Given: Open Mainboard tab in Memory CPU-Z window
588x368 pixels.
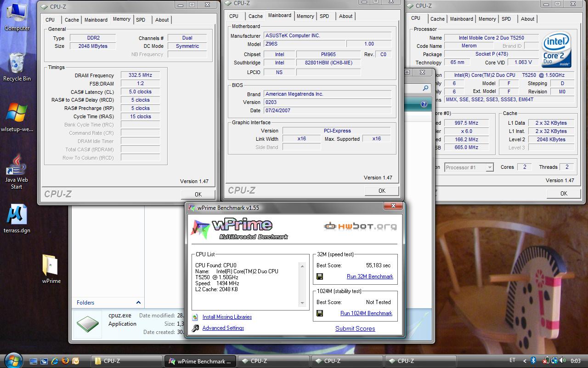Looking at the screenshot, I should coord(96,20).
